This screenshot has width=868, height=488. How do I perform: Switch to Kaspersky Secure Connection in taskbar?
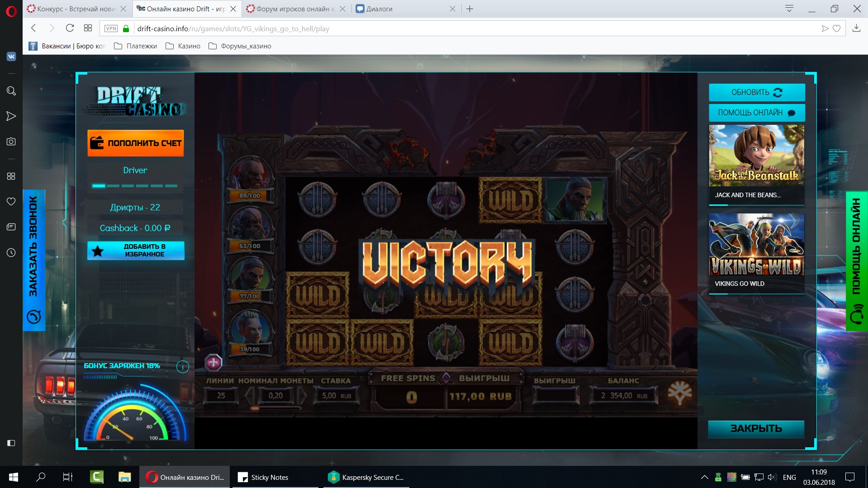pos(366,477)
